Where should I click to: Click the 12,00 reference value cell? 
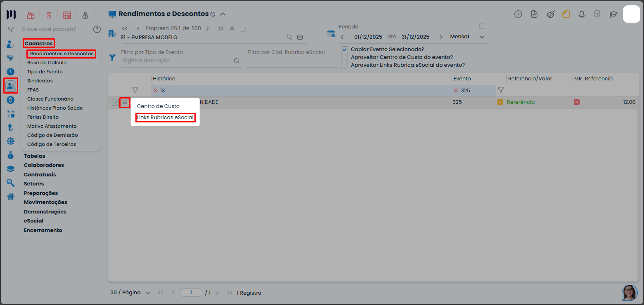tap(629, 102)
